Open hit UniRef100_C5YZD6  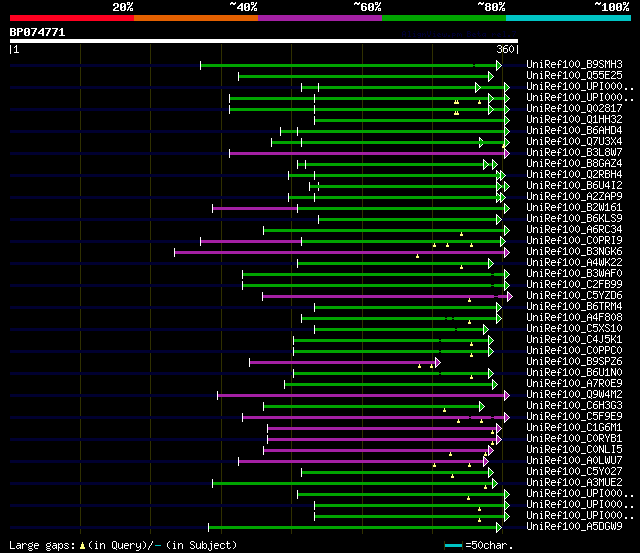574,295
